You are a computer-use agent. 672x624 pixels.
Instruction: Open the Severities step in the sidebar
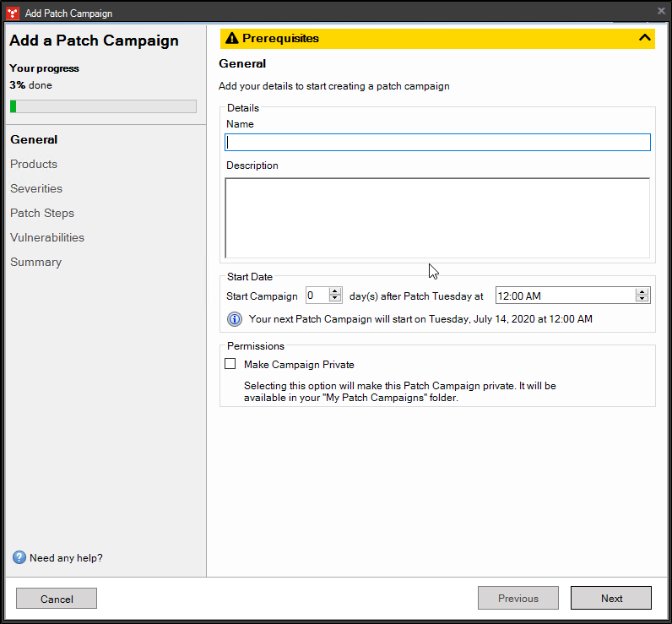(36, 188)
